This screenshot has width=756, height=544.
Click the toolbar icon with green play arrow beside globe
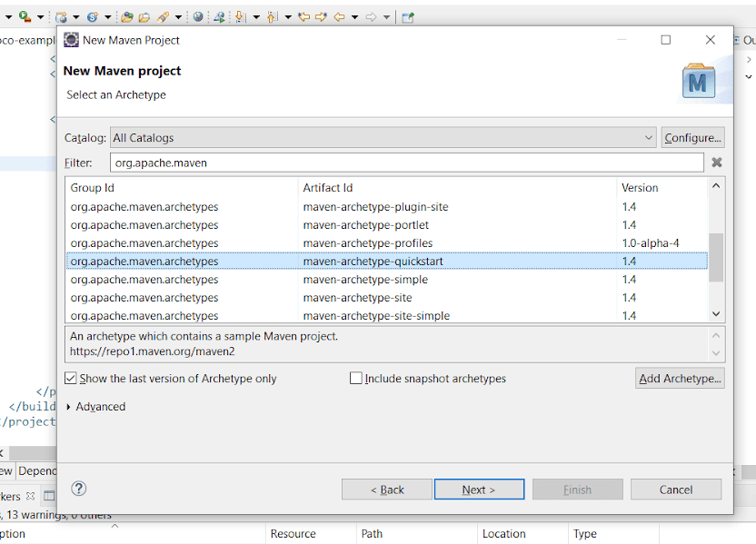[x=219, y=17]
